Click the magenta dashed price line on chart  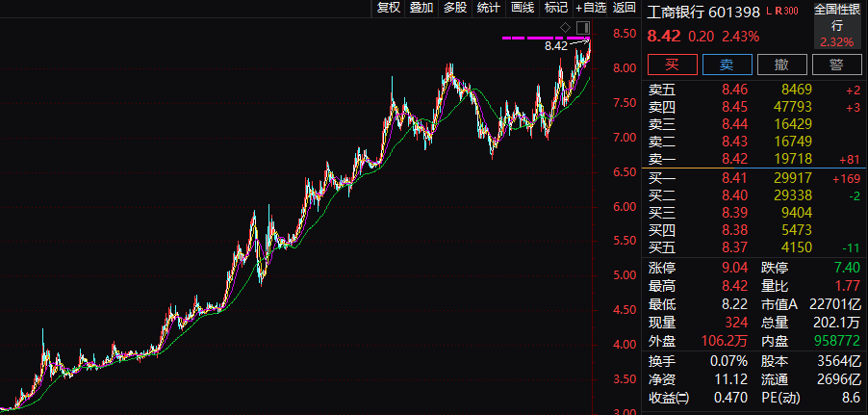tap(546, 39)
